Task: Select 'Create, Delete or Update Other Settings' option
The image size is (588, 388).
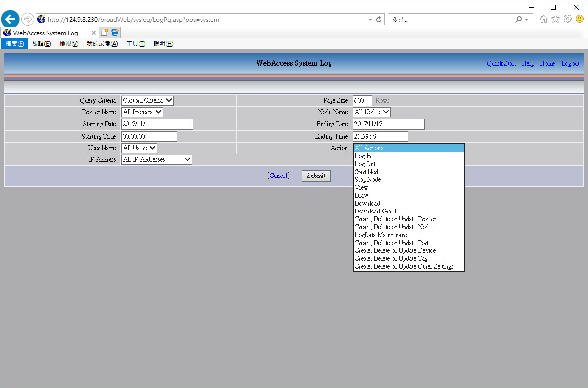Action: [408, 267]
